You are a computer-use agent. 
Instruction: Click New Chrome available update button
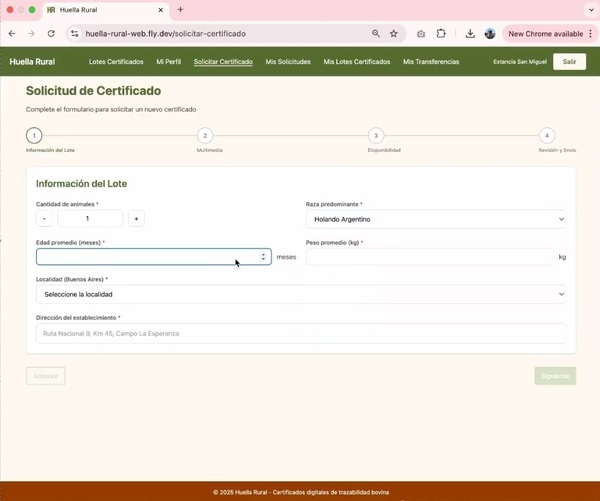click(545, 34)
